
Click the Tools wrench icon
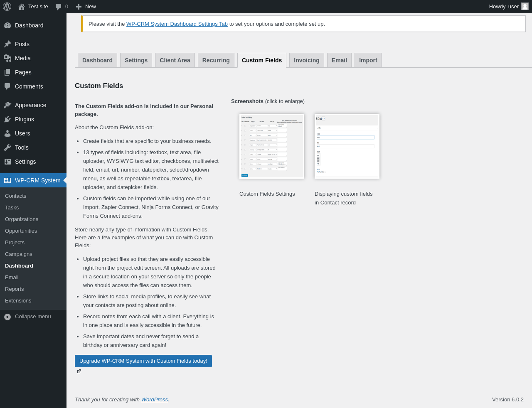7,147
